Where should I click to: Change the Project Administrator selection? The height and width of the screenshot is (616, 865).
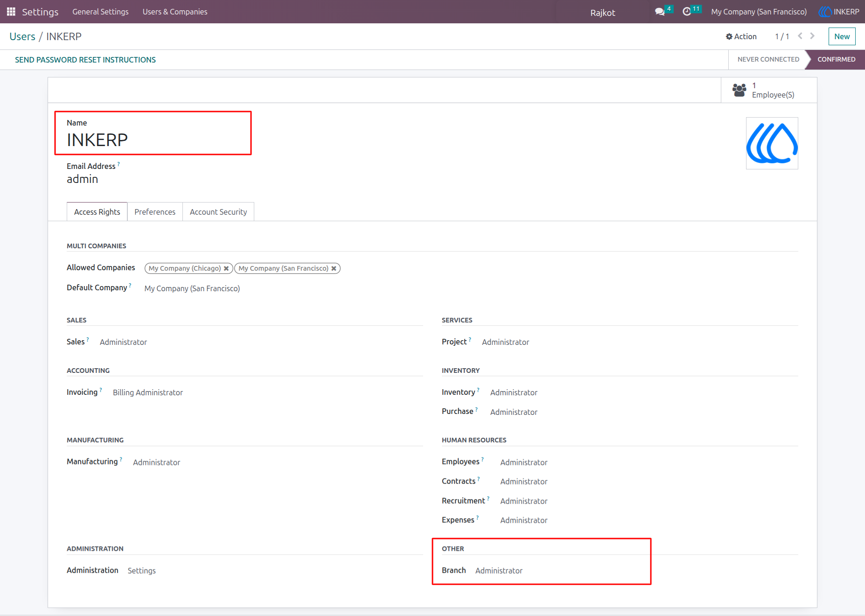click(505, 342)
